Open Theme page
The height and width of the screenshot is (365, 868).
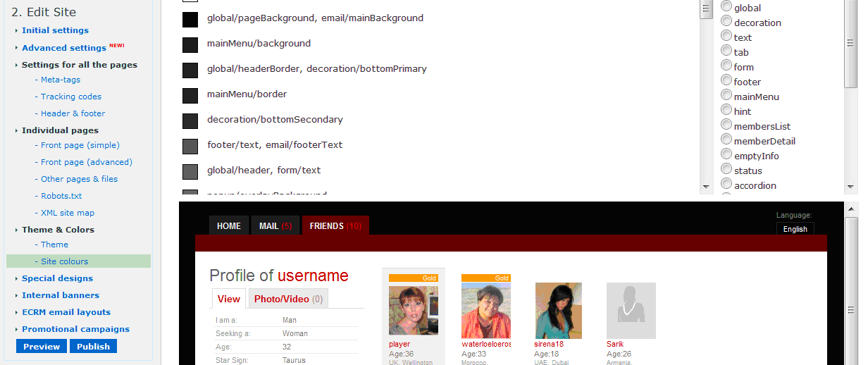54,245
